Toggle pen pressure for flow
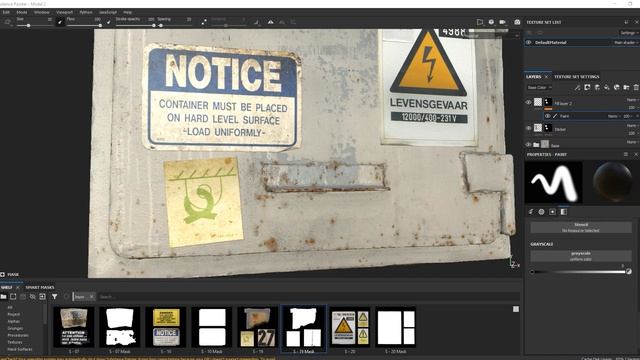This screenshot has height=360, width=640. click(x=109, y=22)
